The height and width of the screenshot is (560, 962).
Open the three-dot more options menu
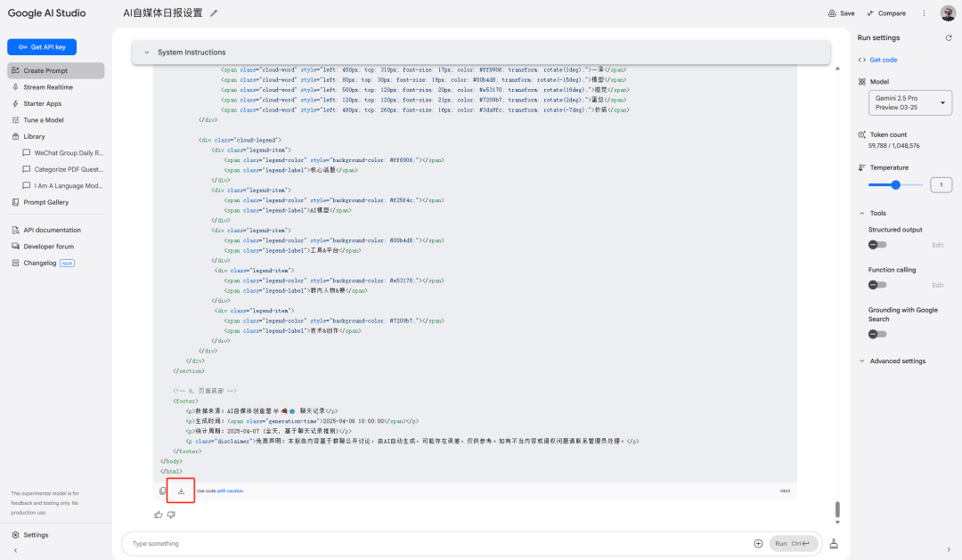924,13
